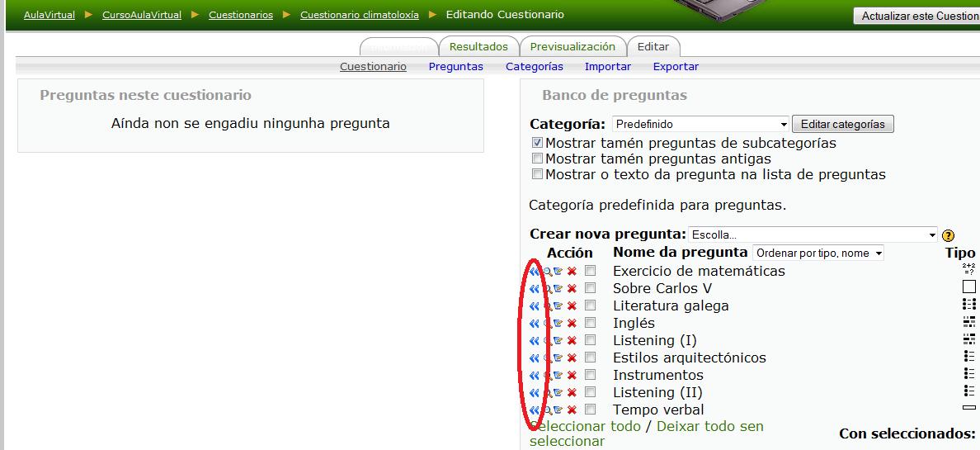The width and height of the screenshot is (980, 450).
Task: Open the 'Ordenar por tipo, nome' dropdown
Action: pos(817,253)
